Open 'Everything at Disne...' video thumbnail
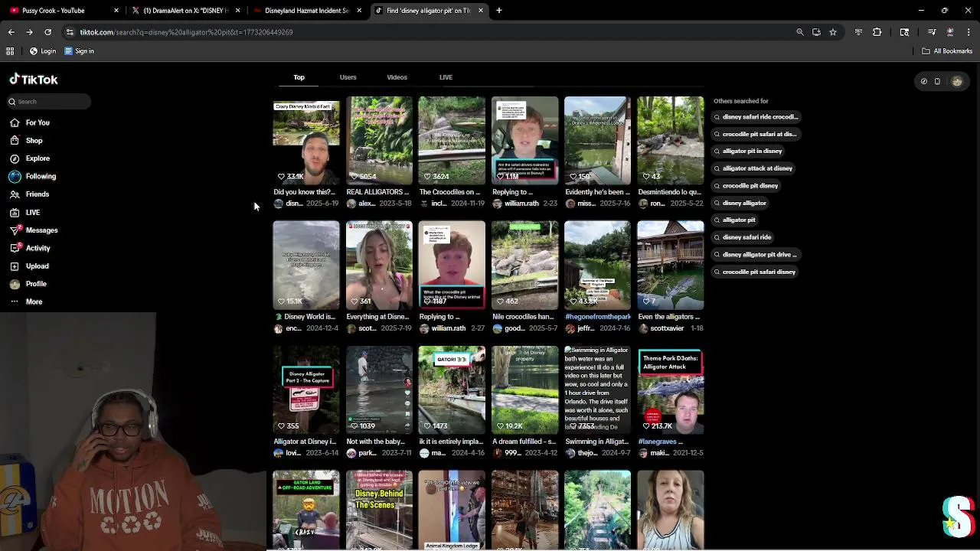Screen dimensions: 980x551 pyautogui.click(x=379, y=265)
